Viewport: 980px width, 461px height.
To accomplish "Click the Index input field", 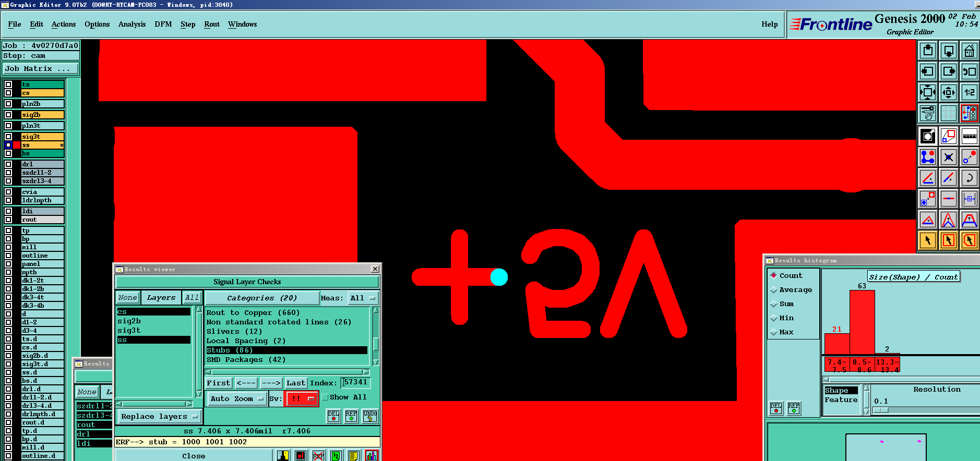I will pos(355,383).
